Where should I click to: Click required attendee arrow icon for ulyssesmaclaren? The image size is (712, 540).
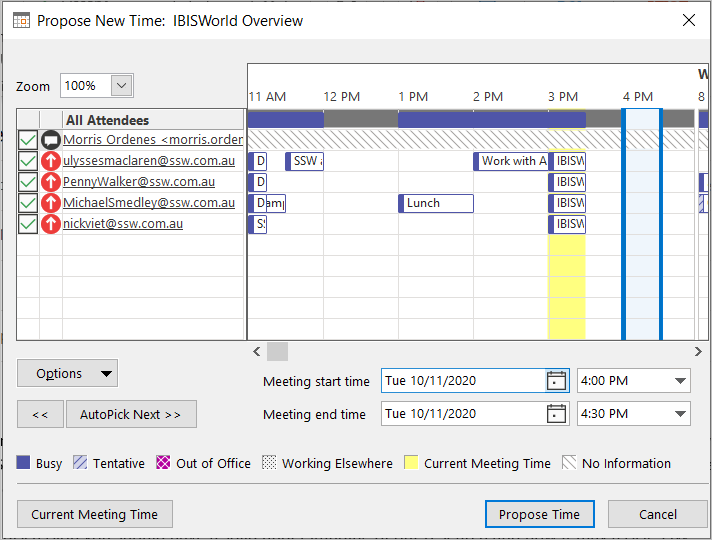click(51, 161)
